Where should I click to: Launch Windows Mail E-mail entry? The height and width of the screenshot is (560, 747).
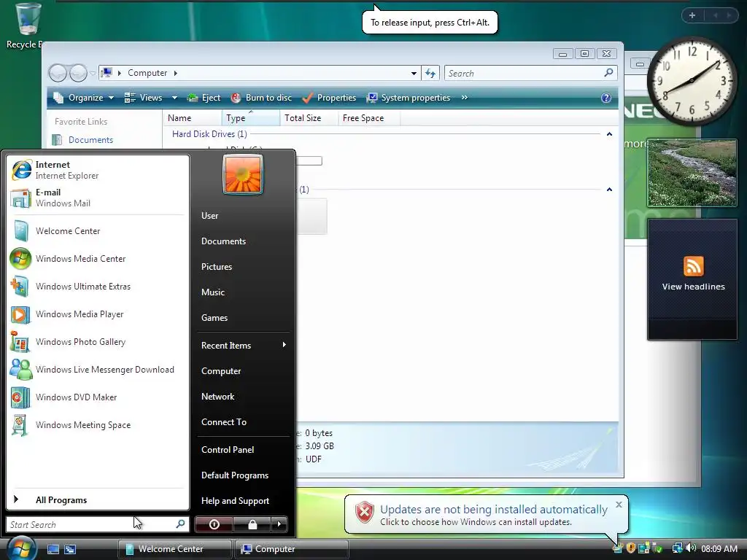98,198
